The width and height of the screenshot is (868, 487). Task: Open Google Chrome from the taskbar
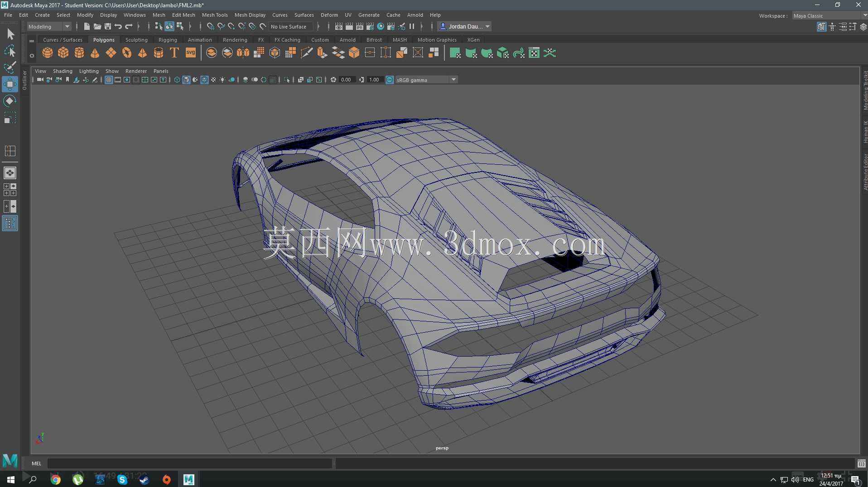point(55,479)
